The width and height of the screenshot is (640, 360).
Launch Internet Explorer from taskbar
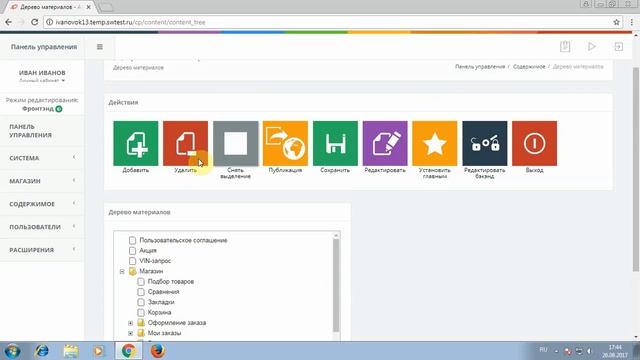[42, 351]
